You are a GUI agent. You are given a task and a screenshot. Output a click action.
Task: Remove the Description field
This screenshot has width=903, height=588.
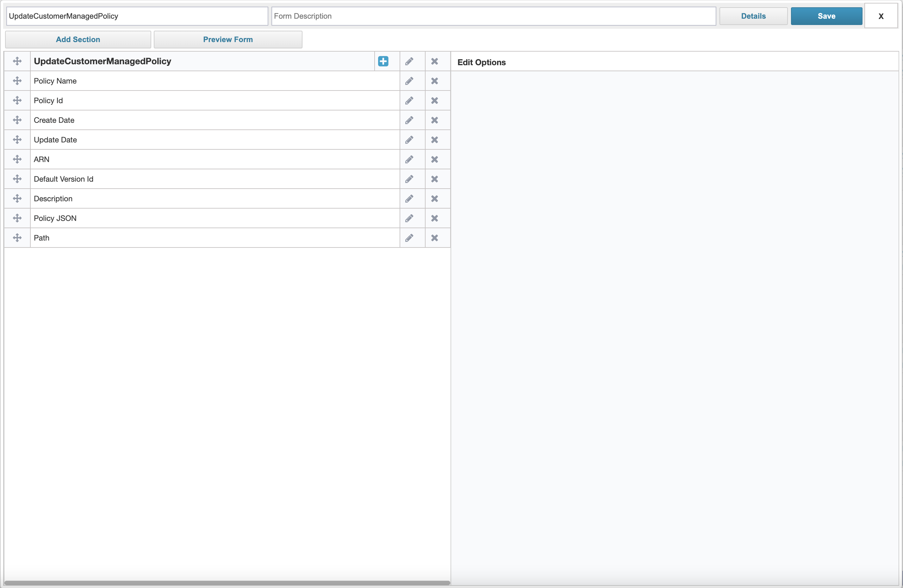pyautogui.click(x=434, y=198)
